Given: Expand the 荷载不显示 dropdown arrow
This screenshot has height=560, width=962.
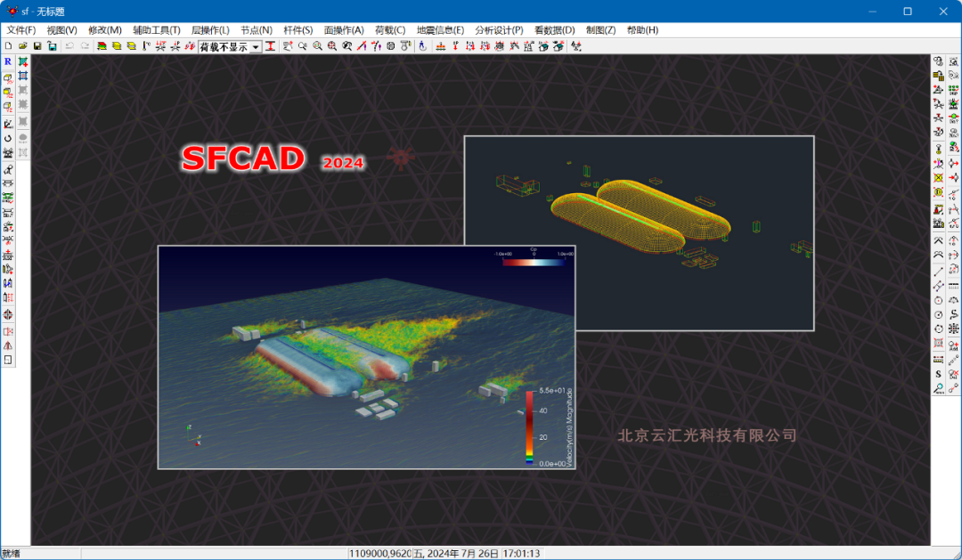Looking at the screenshot, I should click(x=256, y=46).
